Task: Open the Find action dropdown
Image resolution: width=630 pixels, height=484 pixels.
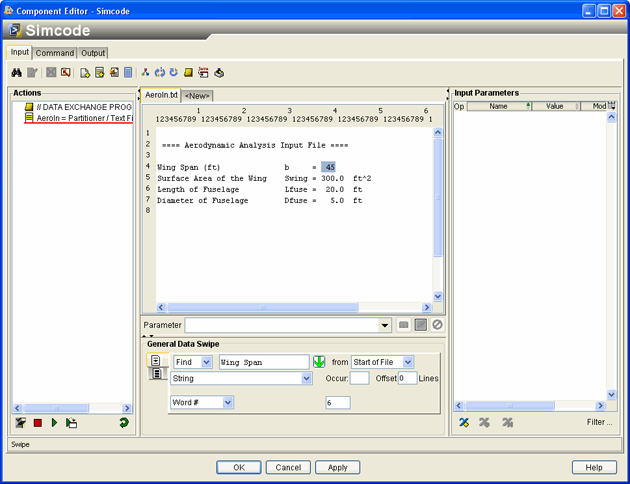Action: coord(206,362)
